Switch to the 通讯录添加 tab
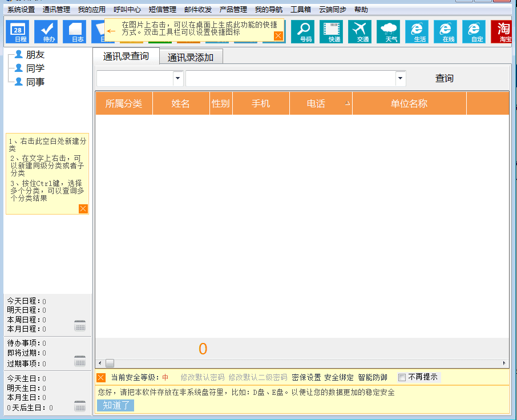The width and height of the screenshot is (517, 420). [x=191, y=58]
